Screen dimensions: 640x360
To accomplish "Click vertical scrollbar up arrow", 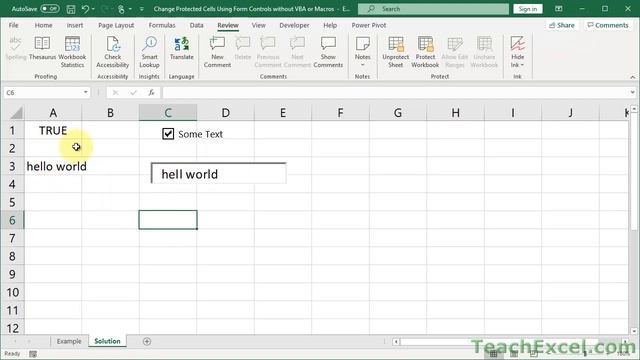I will (x=633, y=109).
